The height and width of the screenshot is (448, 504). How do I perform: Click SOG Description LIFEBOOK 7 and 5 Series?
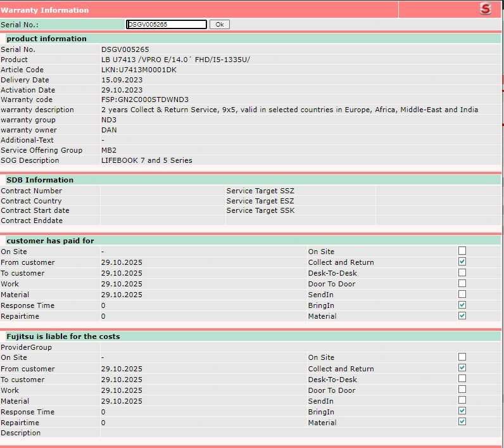click(146, 160)
